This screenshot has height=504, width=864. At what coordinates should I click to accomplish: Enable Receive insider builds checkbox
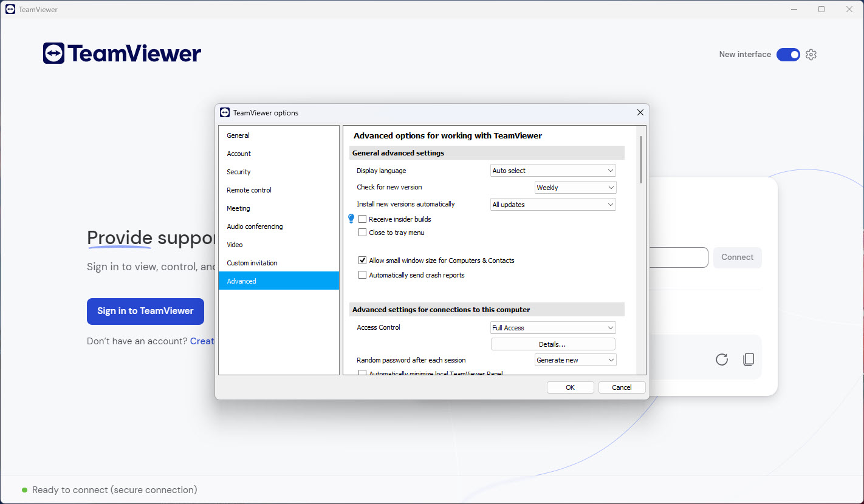tap(363, 219)
